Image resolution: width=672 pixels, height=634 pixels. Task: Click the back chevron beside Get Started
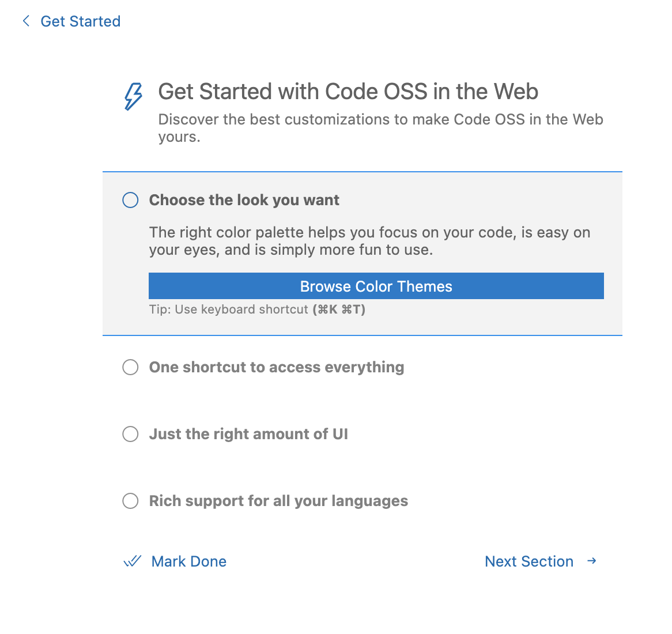coord(26,21)
